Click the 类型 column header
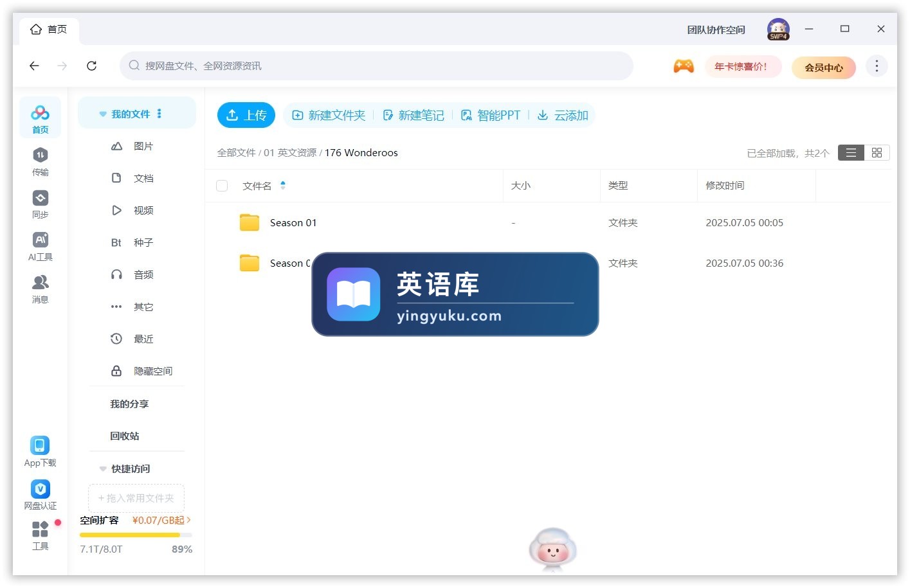This screenshot has height=588, width=910. (618, 186)
